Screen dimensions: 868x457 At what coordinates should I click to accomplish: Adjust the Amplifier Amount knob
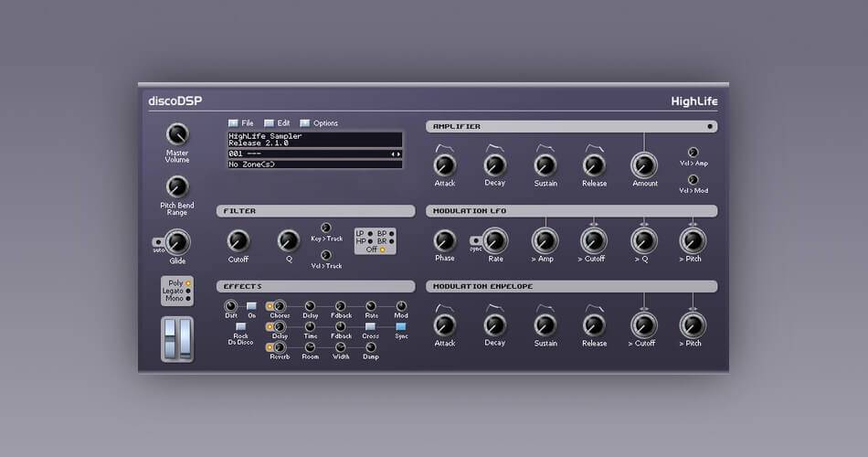[644, 165]
